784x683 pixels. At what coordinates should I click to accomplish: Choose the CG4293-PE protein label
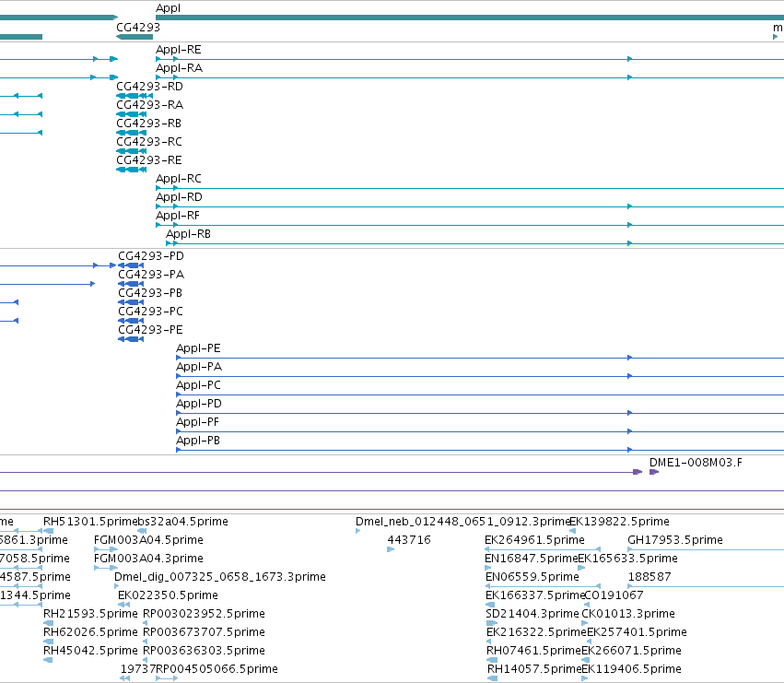[x=150, y=331]
